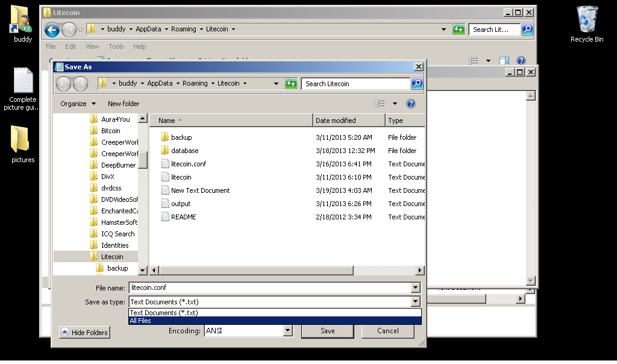Toggle the preview pane icon in Litecoin Explorer
Viewport: 617px width, 364px height.
coord(504,61)
